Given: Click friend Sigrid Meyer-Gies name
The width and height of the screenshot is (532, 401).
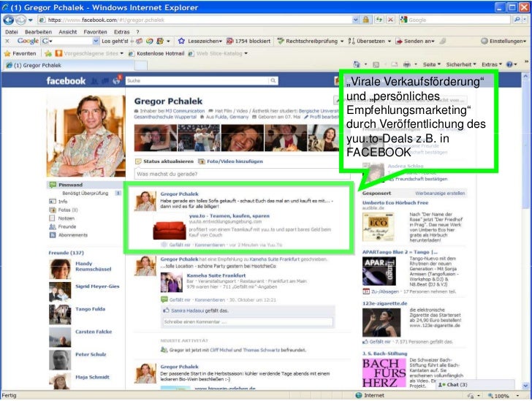Looking at the screenshot, I should pos(97,286).
